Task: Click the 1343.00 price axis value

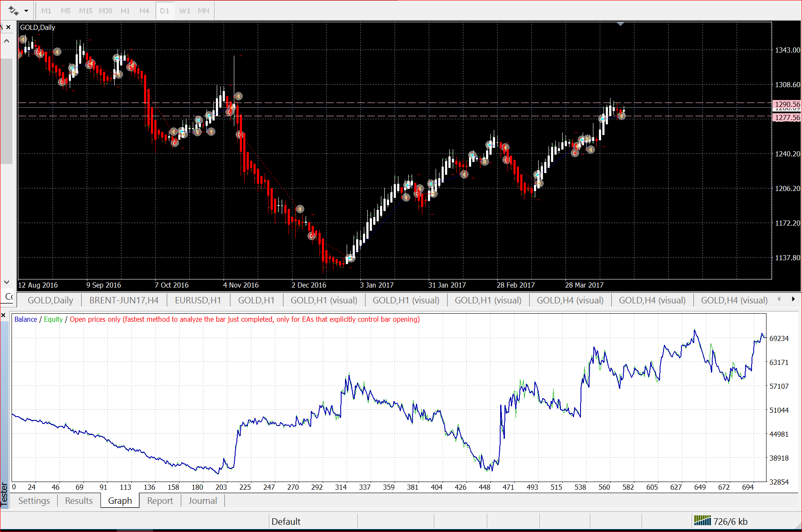Action: [787, 50]
